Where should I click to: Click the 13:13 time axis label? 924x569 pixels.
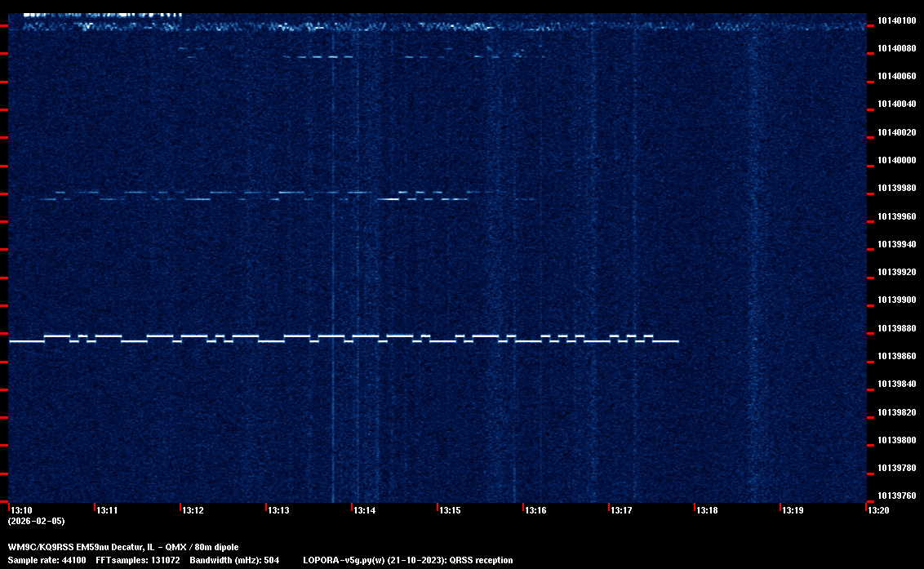(x=278, y=511)
